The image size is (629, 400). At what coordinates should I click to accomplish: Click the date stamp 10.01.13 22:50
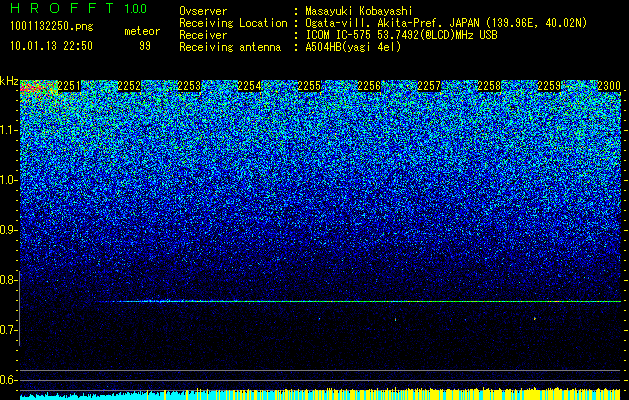pos(51,46)
